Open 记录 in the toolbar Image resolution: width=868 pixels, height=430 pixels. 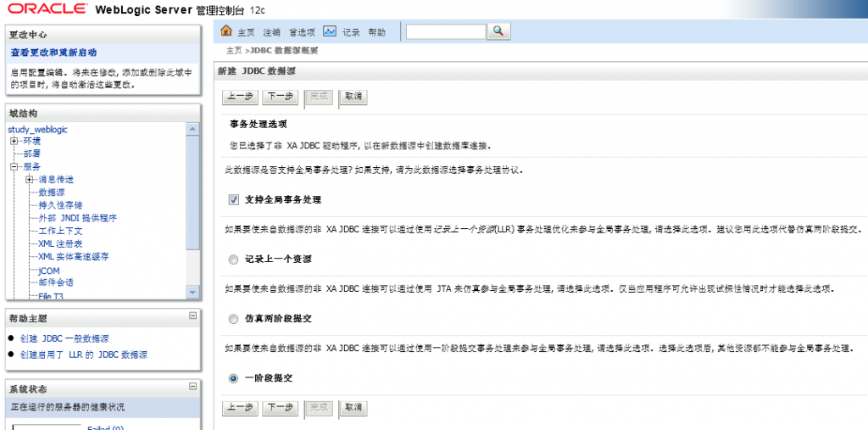tap(351, 32)
